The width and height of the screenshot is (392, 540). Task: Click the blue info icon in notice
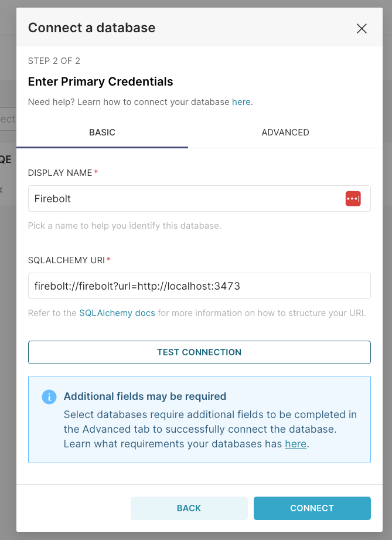coord(49,397)
